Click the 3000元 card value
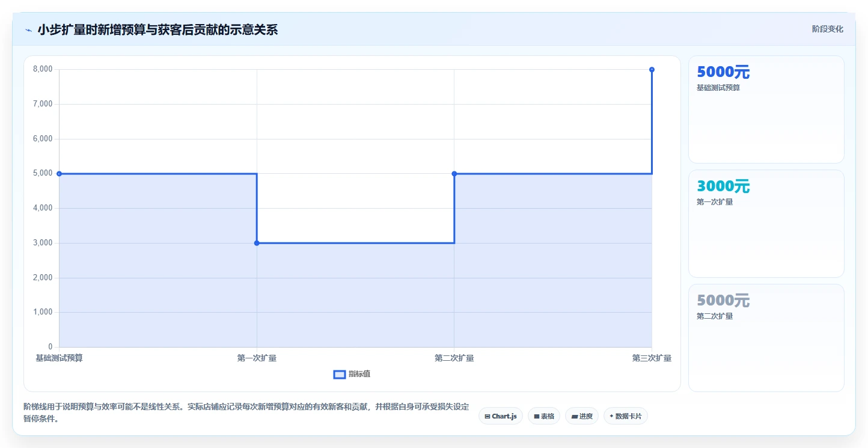The height and width of the screenshot is (448, 868). [x=723, y=186]
